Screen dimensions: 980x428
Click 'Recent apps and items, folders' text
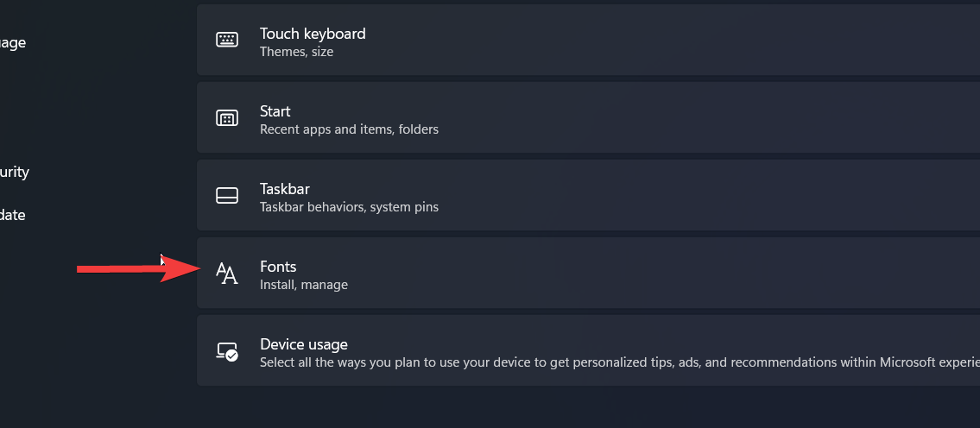[349, 129]
